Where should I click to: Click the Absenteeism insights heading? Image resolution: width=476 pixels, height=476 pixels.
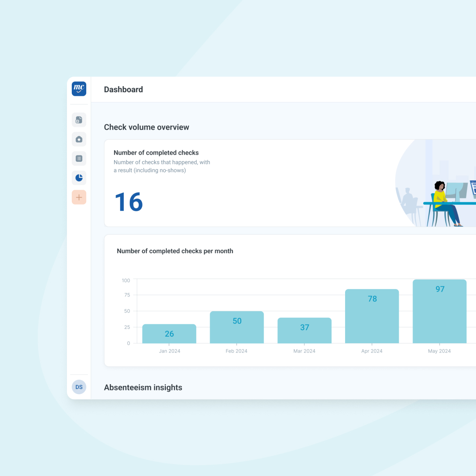pyautogui.click(x=143, y=387)
